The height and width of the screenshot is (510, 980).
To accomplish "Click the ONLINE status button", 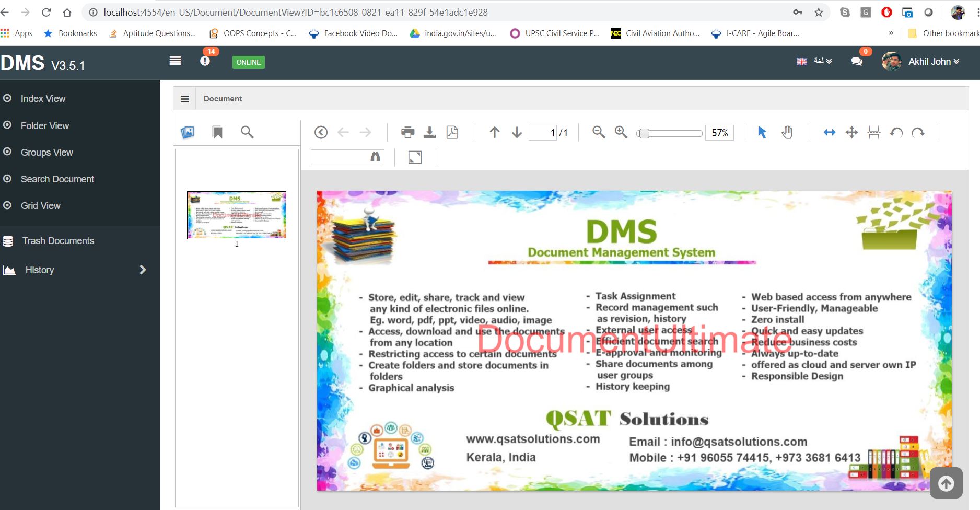I will pyautogui.click(x=248, y=62).
